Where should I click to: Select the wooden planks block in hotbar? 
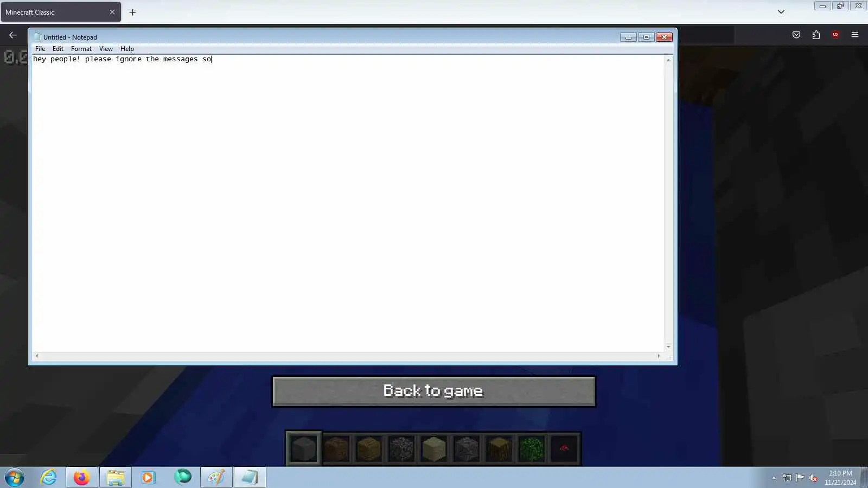click(x=369, y=448)
